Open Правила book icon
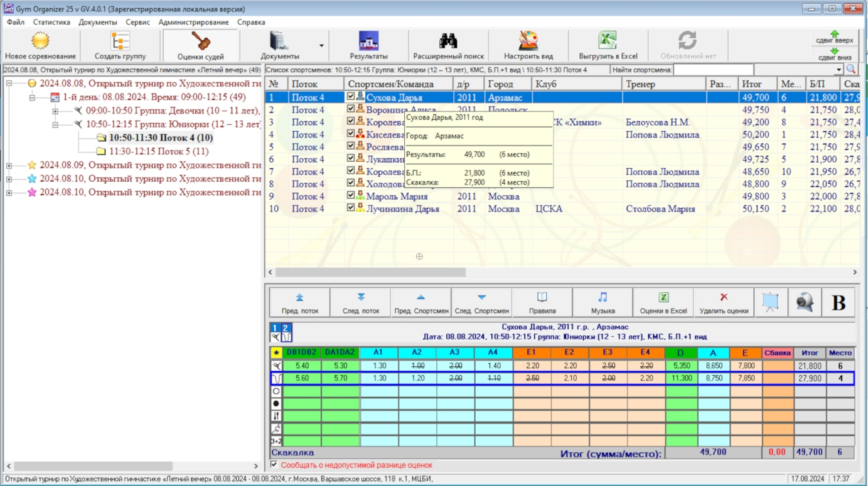The width and height of the screenshot is (868, 486). click(x=542, y=302)
